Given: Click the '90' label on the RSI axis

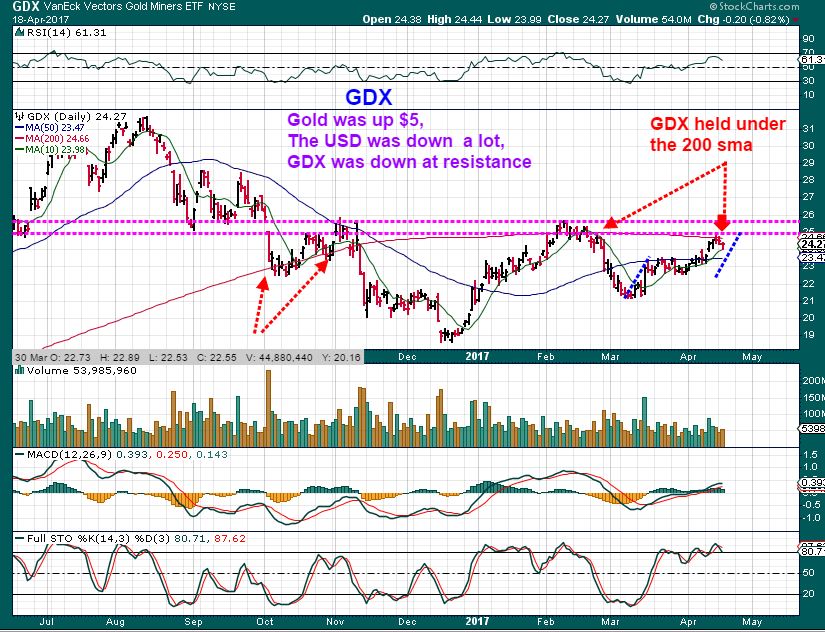Looking at the screenshot, I should (x=809, y=38).
